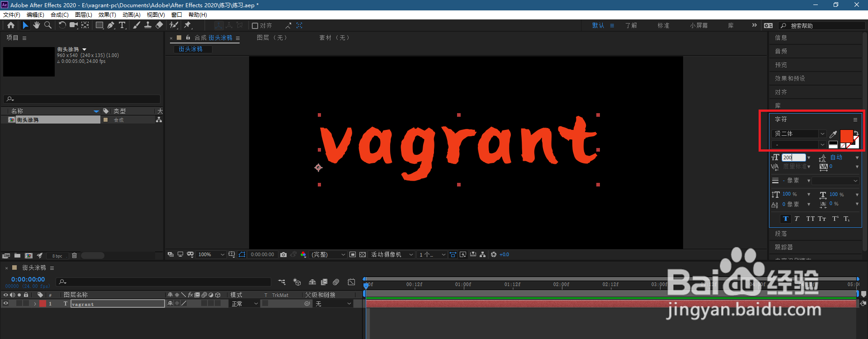Select the Rotation tool
This screenshot has height=339, width=868.
[x=62, y=25]
